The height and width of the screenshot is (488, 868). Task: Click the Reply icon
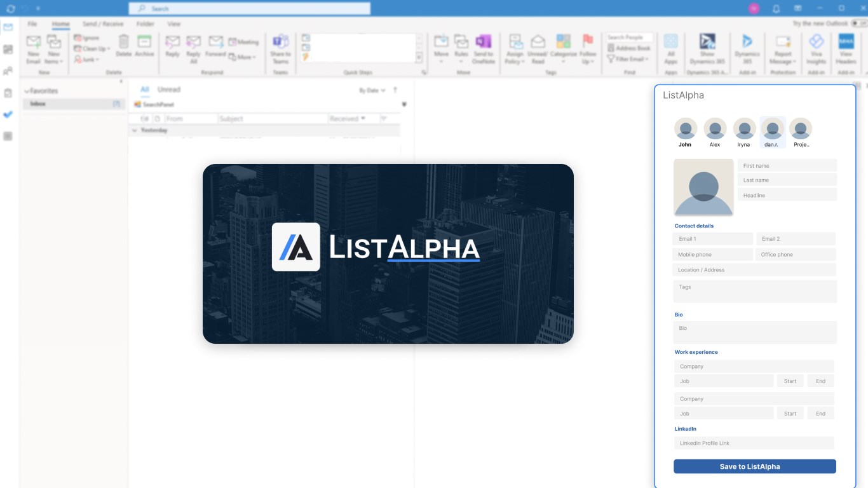[x=172, y=43]
